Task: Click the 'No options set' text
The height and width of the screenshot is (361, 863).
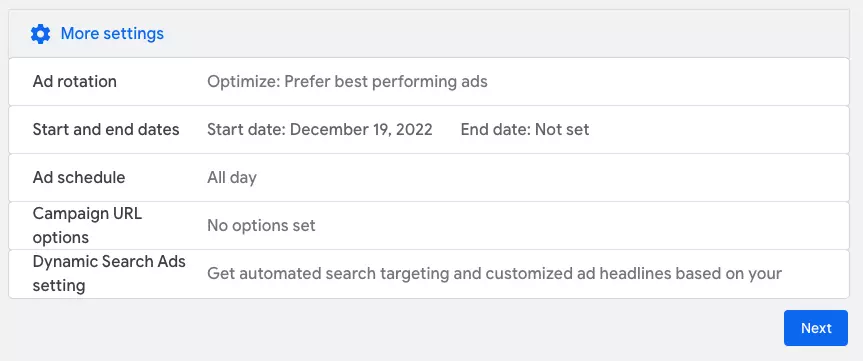Action: [261, 226]
